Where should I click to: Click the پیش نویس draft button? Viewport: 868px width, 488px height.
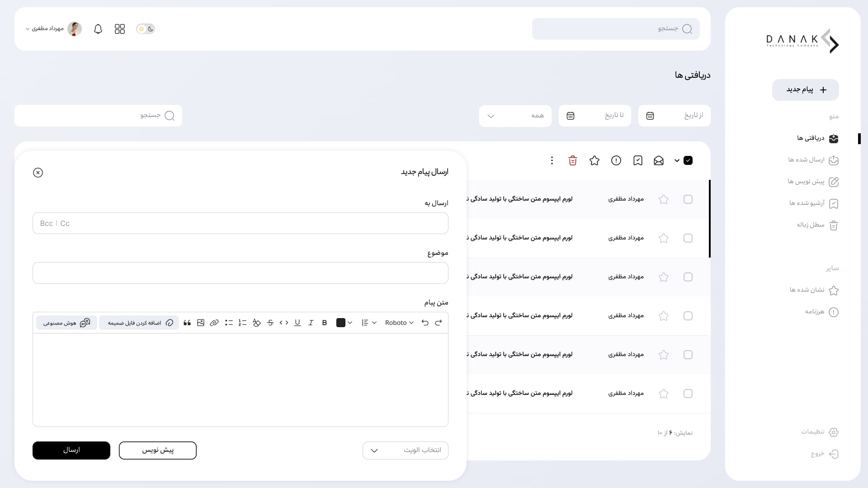pos(157,450)
